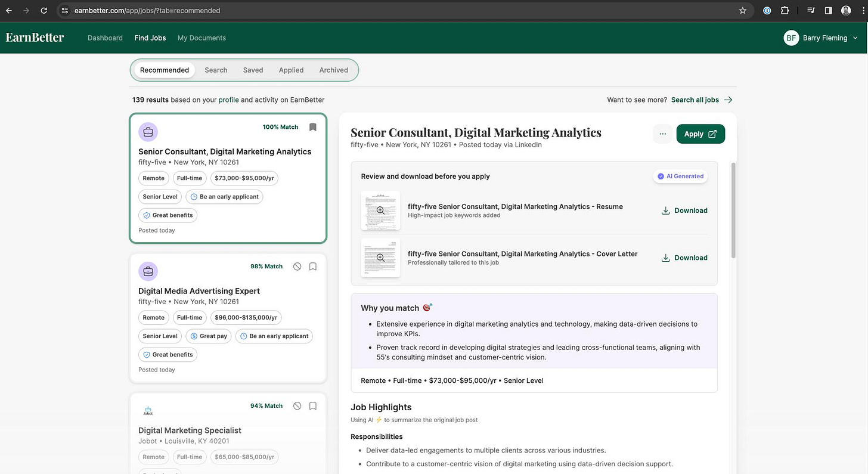Click the $73,000-$95,000/yr salary tag
This screenshot has width=868, height=474.
coord(244,178)
